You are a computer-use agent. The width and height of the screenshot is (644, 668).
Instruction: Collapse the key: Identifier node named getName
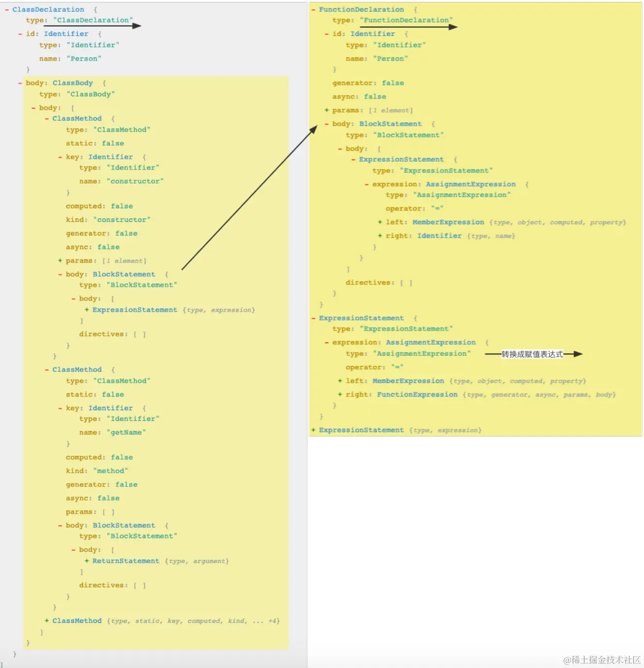tap(60, 408)
